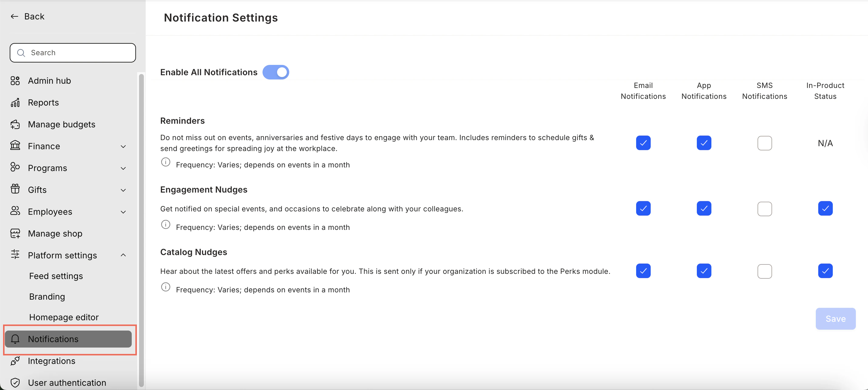
Task: Click the Manage budgets piggy bank icon
Action: coord(15,124)
